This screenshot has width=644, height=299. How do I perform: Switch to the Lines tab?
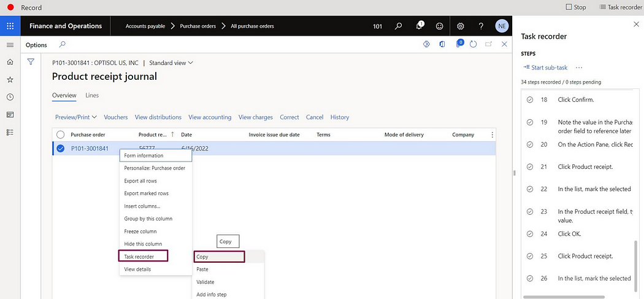click(92, 95)
